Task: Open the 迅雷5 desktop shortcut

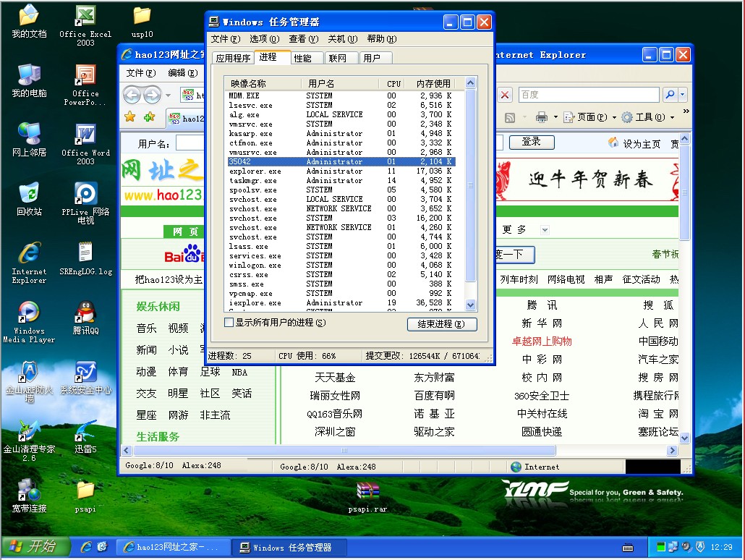Action: 85,433
